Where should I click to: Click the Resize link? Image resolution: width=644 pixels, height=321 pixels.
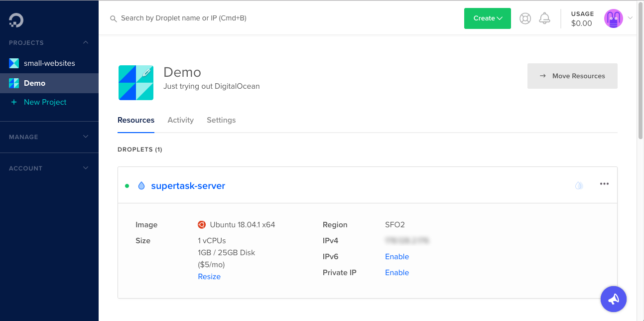click(x=209, y=277)
